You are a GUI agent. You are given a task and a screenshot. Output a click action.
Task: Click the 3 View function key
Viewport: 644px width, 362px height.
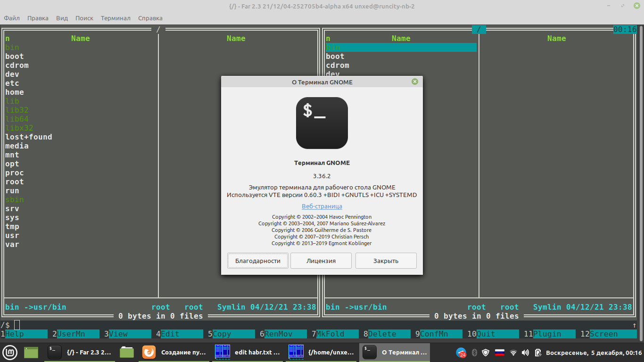pyautogui.click(x=128, y=334)
